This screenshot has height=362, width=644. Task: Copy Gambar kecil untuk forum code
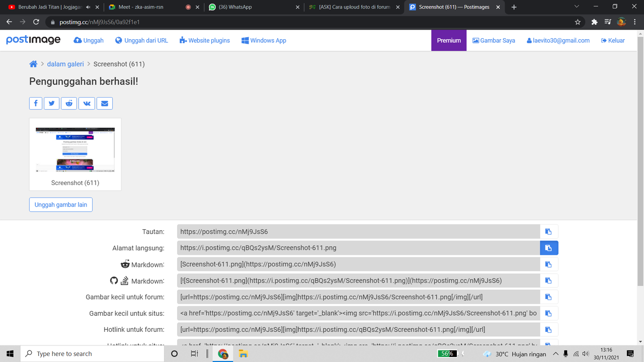(549, 297)
